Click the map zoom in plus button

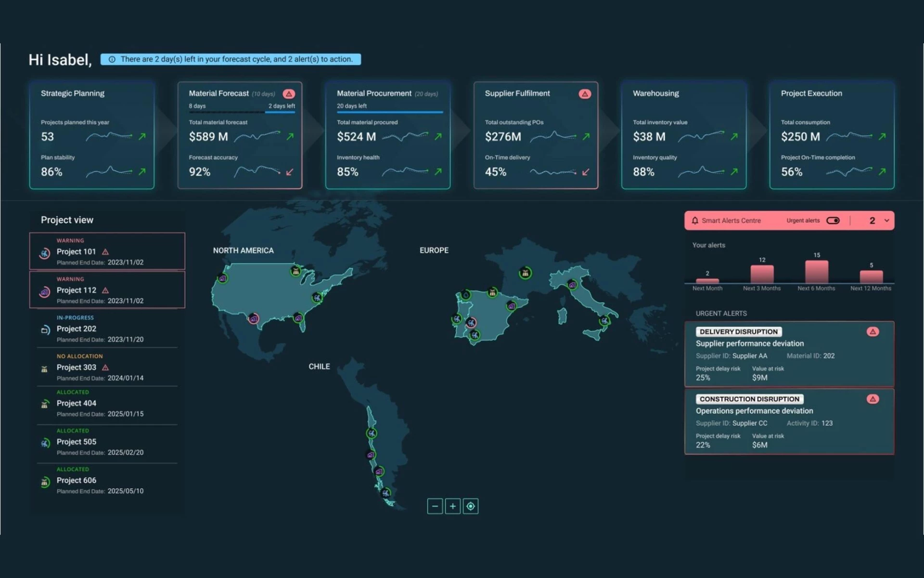click(x=452, y=506)
